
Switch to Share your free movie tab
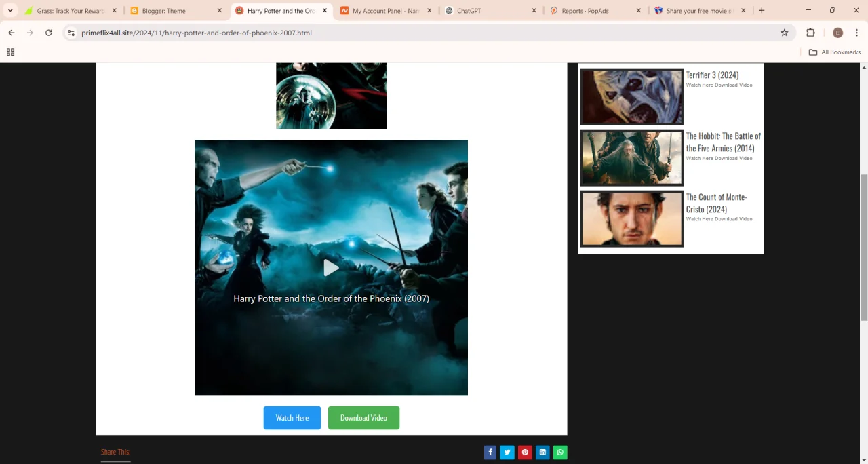[701, 11]
